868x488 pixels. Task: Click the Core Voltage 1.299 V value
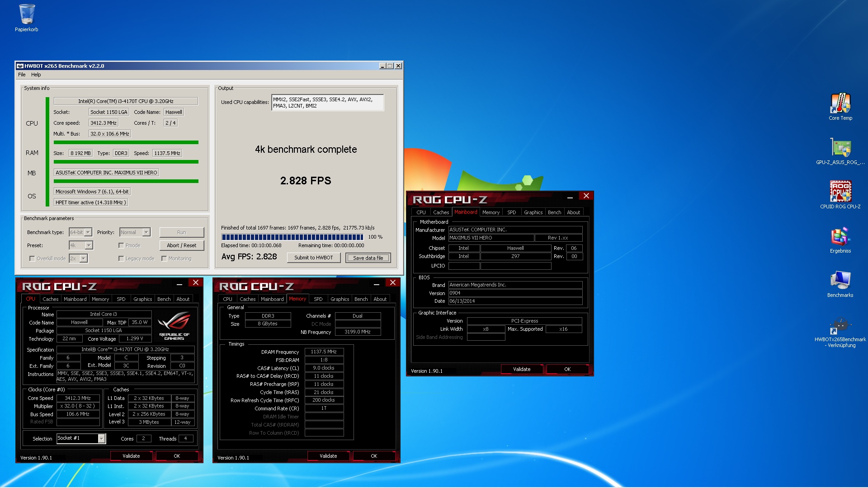coord(135,338)
